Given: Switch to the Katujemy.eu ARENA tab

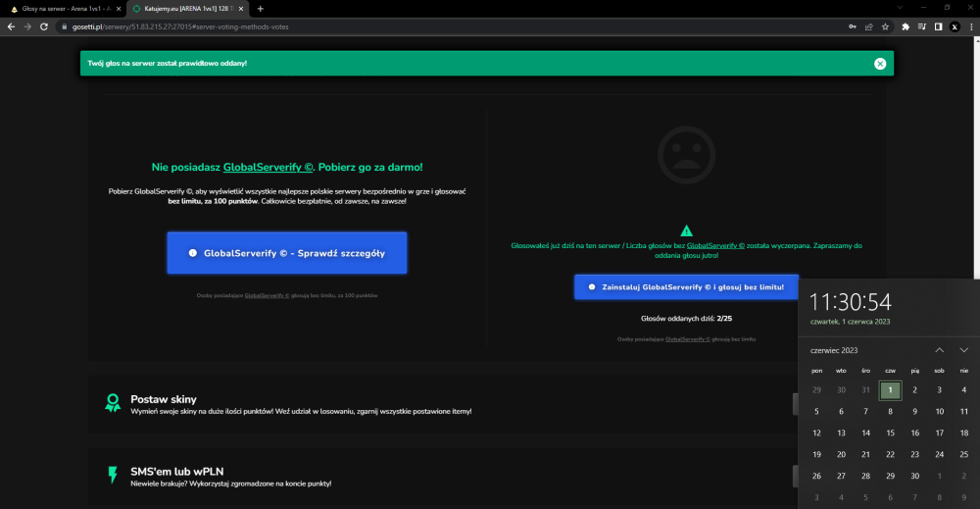Looking at the screenshot, I should coord(188,9).
